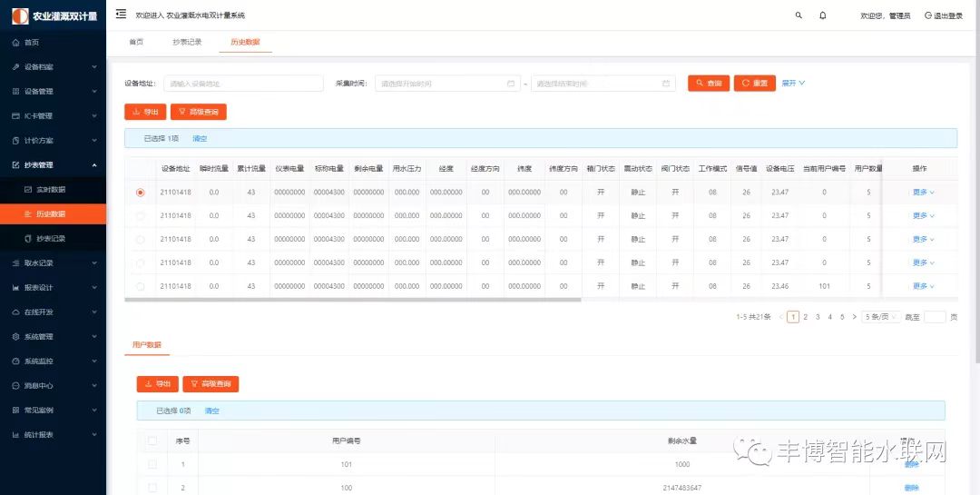Open notifications via the bell icon

(x=823, y=15)
